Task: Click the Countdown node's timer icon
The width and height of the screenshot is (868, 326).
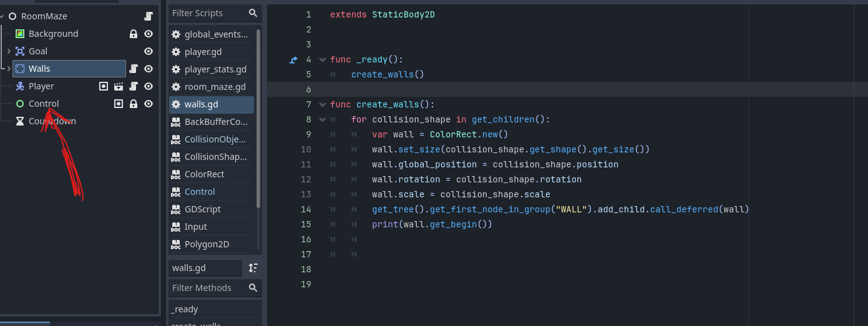Action: pos(20,121)
